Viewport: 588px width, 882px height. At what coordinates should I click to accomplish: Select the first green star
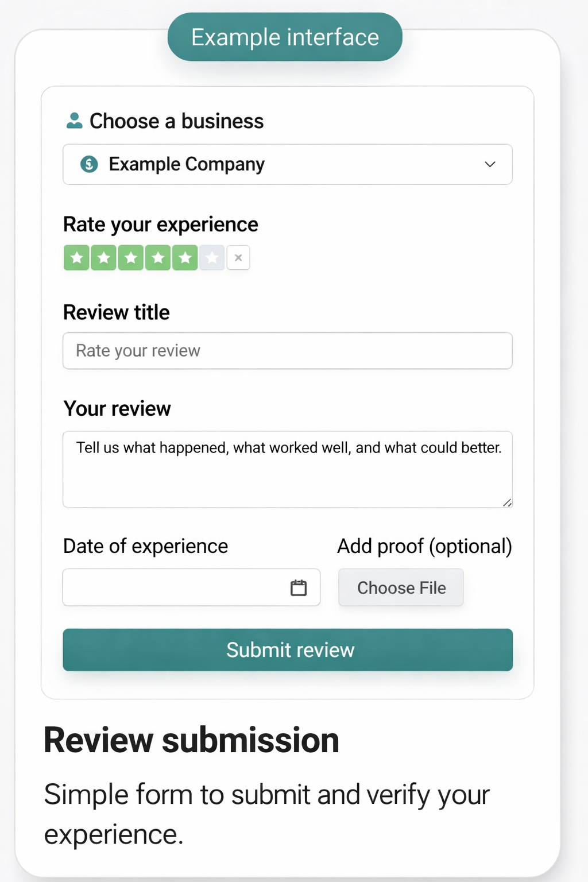pos(77,257)
